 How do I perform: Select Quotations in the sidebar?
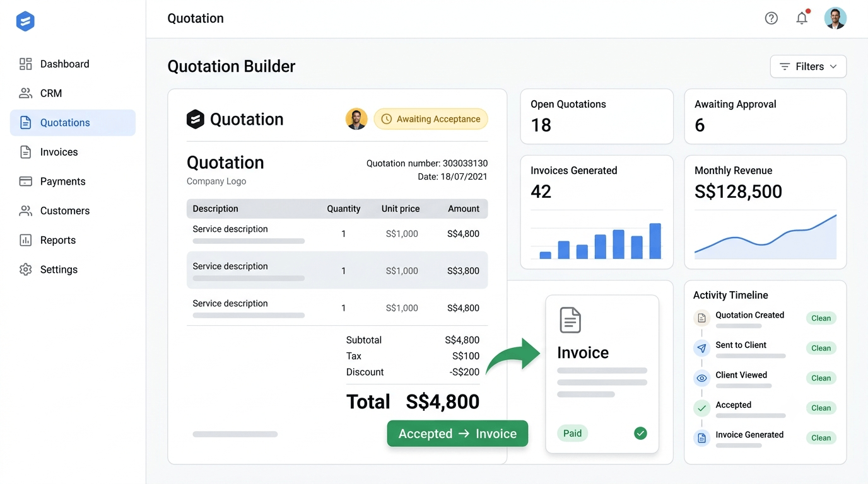click(73, 122)
